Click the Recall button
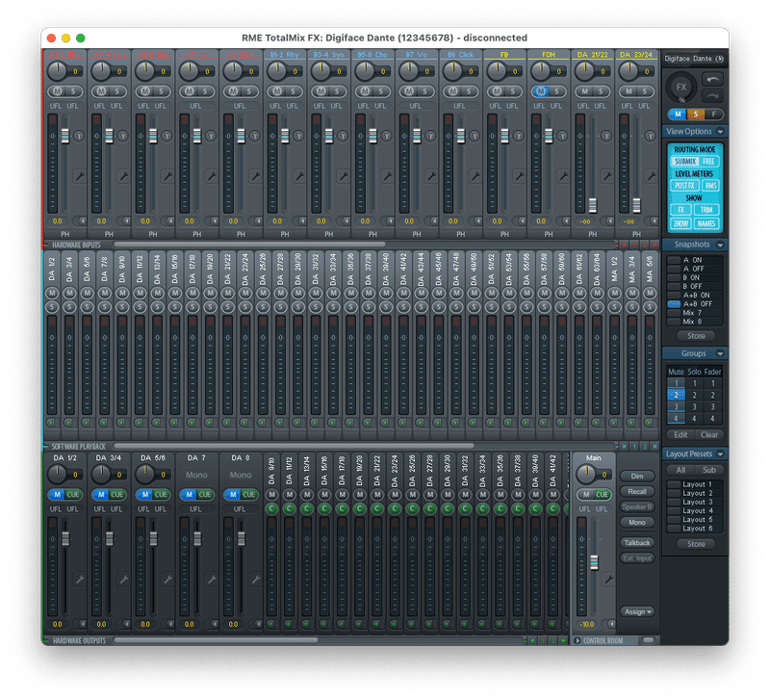The height and width of the screenshot is (700, 770). 637,492
